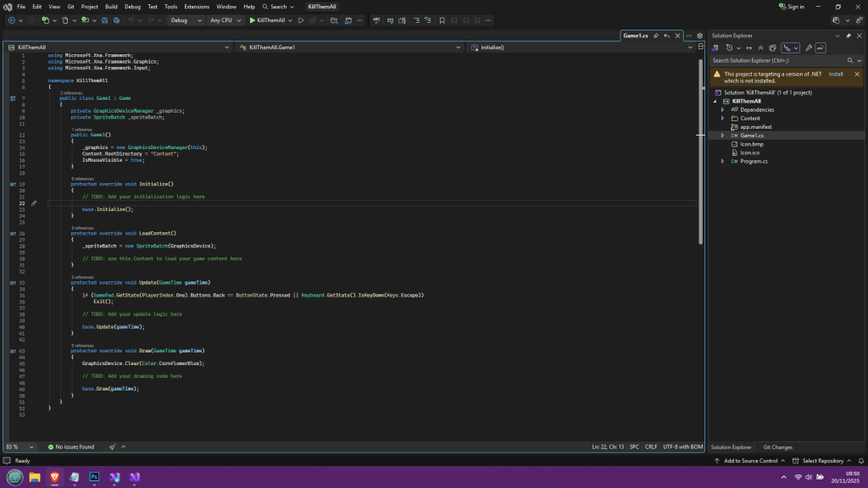The image size is (868, 488).
Task: Switch to the Git Changes tab
Action: click(x=777, y=446)
